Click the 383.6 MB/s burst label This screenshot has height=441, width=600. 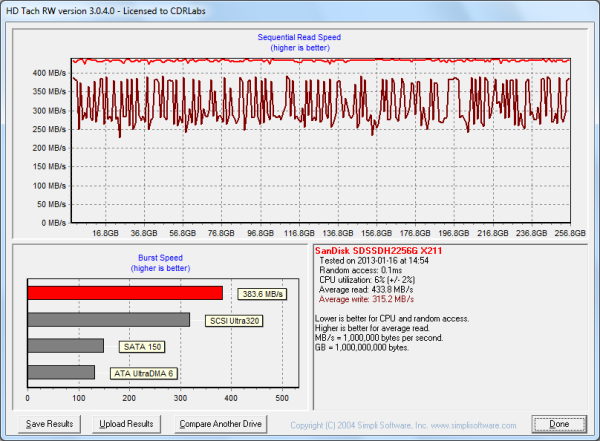point(262,294)
